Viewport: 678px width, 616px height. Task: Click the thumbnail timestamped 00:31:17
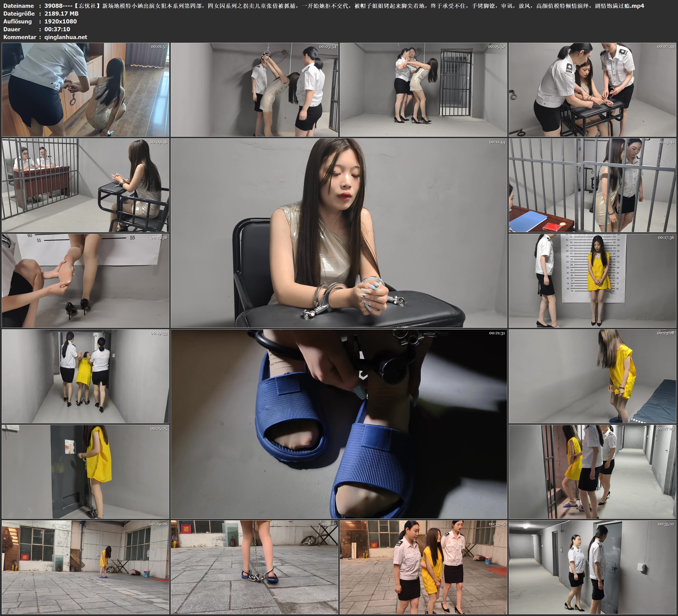point(254,567)
